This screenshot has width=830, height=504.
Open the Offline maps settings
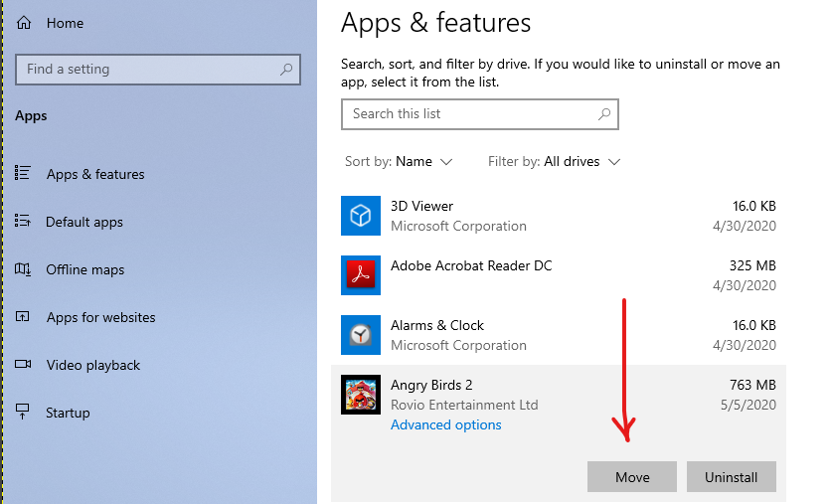[85, 269]
